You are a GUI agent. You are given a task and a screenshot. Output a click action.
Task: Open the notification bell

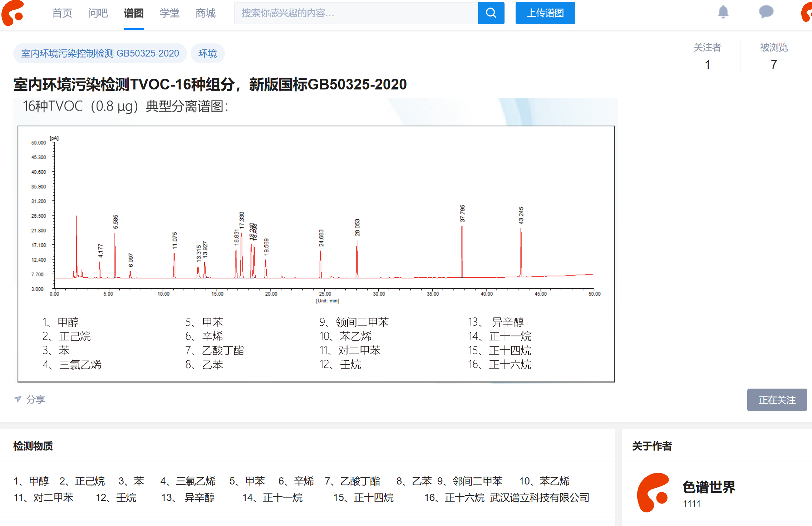coord(723,12)
